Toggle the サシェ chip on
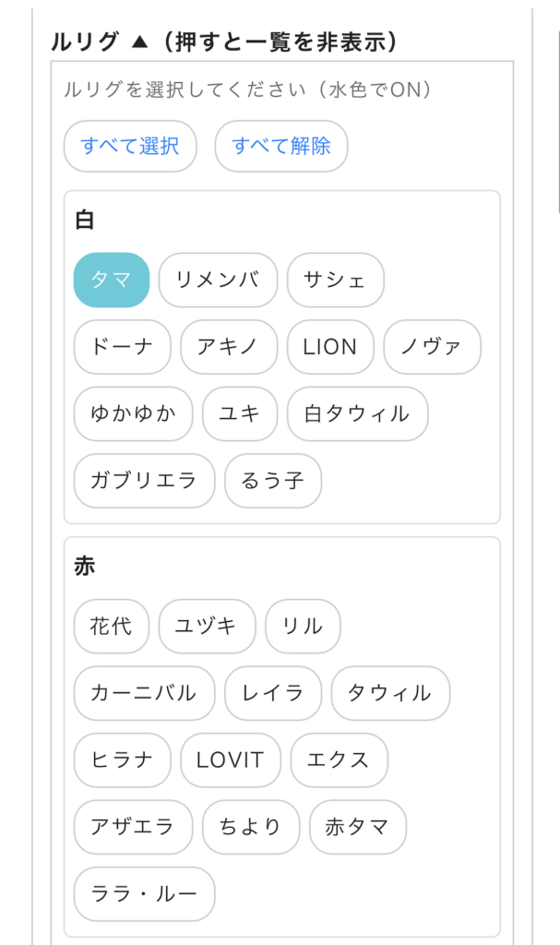The image size is (560, 945). pyautogui.click(x=335, y=280)
